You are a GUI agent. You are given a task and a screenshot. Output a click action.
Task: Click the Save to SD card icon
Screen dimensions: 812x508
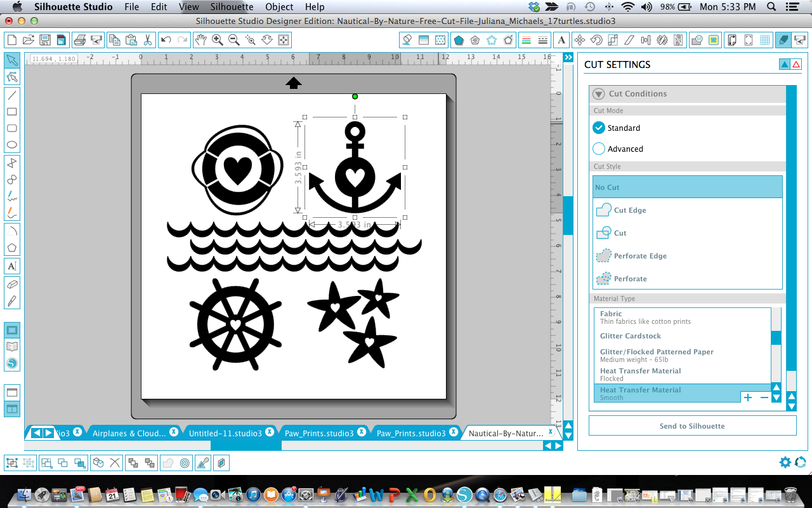[61, 40]
